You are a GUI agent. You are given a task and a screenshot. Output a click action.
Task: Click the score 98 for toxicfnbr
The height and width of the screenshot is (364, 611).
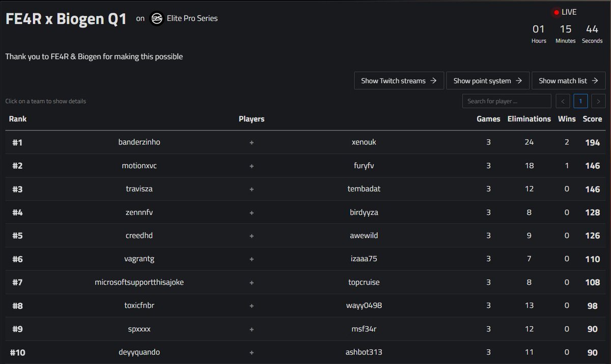point(593,305)
